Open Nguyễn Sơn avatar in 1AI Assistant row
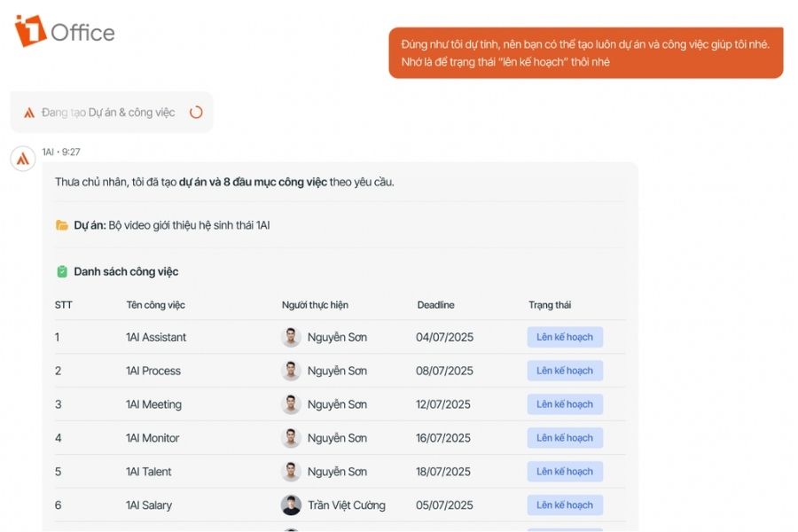The height and width of the screenshot is (532, 798). [291, 337]
